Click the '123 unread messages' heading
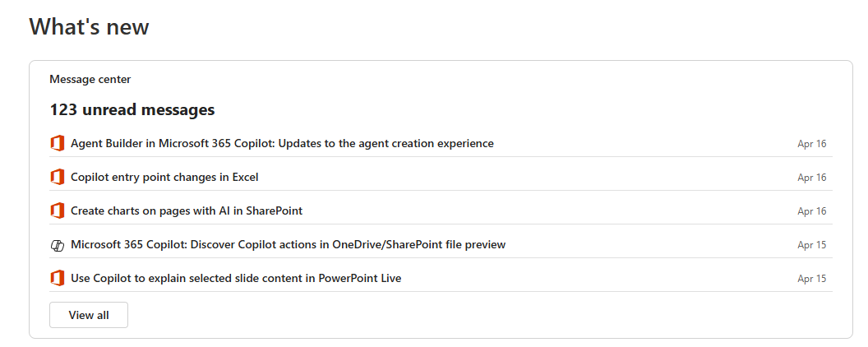The height and width of the screenshot is (347, 868). click(132, 110)
